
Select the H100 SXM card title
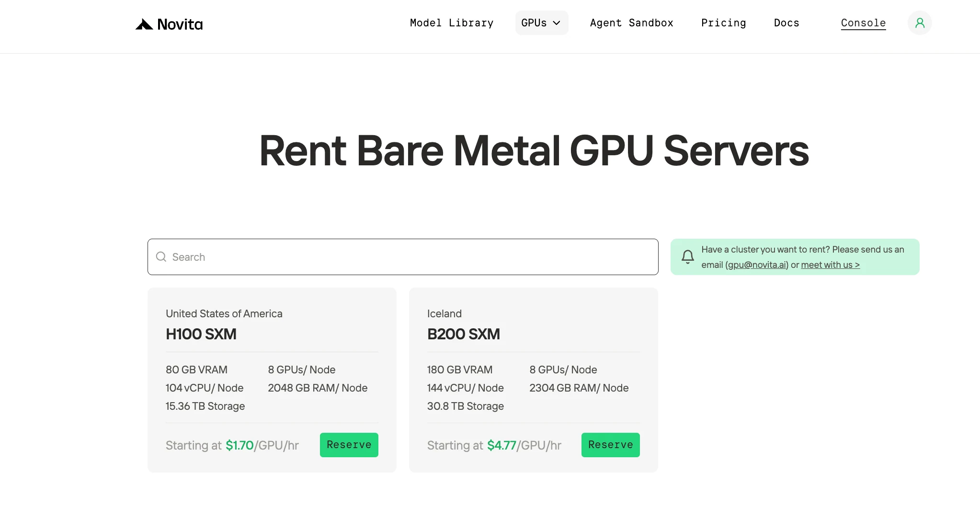[201, 334]
